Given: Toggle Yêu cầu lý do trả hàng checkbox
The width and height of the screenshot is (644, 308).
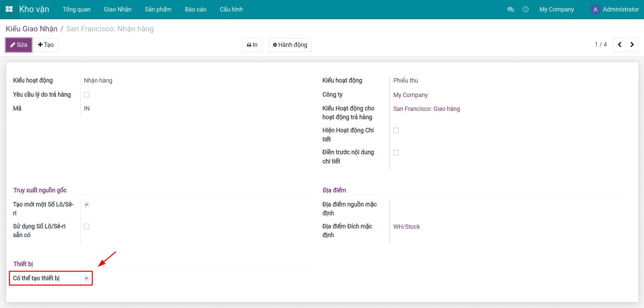Looking at the screenshot, I should click(x=87, y=95).
